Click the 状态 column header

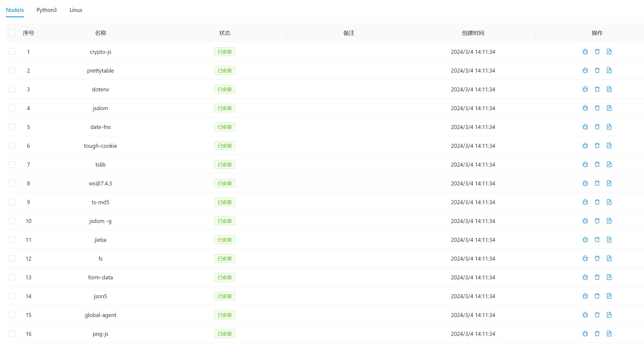pos(225,33)
